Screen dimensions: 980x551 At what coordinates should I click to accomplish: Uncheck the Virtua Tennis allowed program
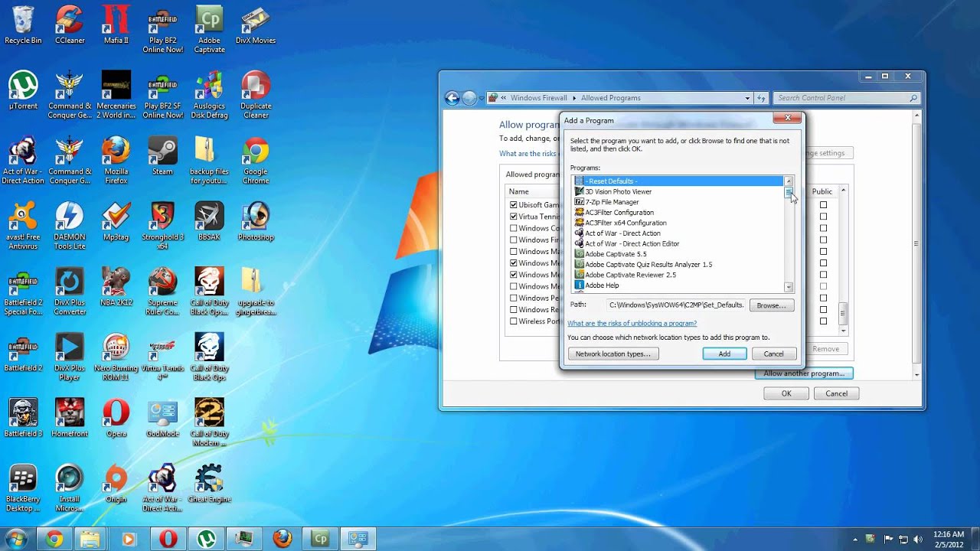(514, 217)
